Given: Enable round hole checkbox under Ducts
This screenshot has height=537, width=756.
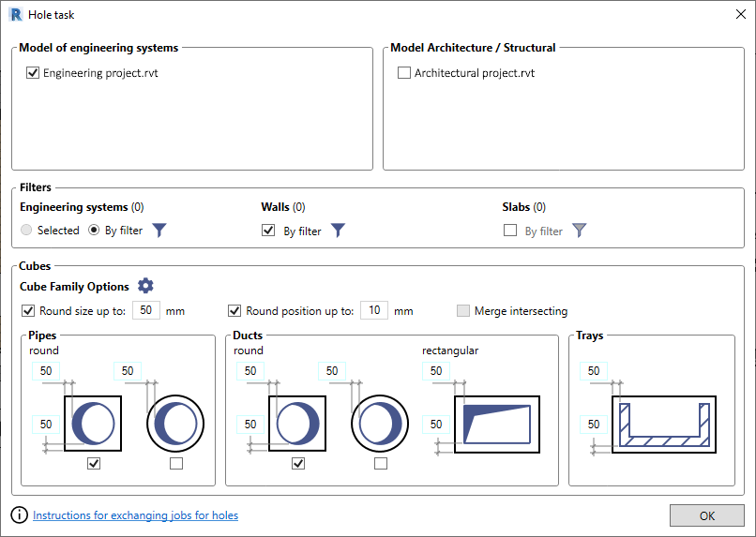Looking at the screenshot, I should 381,463.
